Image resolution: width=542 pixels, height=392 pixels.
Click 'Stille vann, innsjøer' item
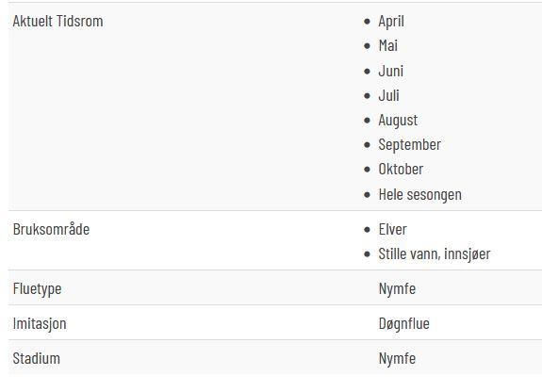pyautogui.click(x=435, y=254)
